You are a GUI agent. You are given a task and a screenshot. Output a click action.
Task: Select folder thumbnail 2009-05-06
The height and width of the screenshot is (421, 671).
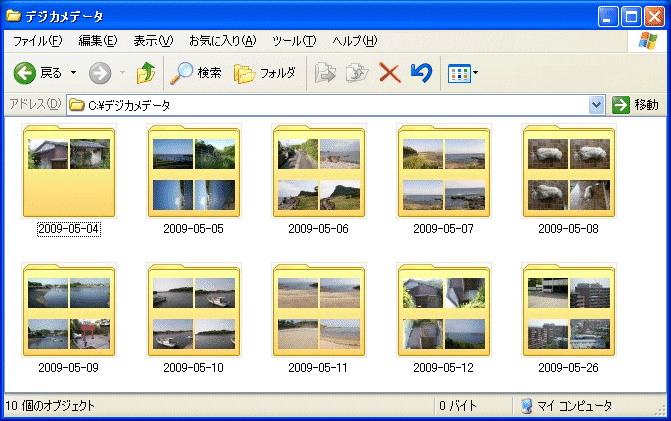tap(319, 171)
